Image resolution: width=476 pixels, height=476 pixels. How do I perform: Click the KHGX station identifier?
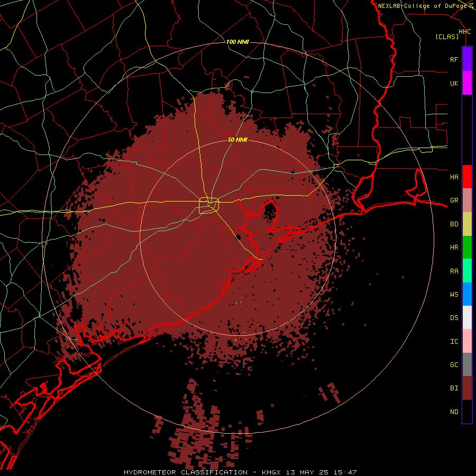tap(271, 472)
